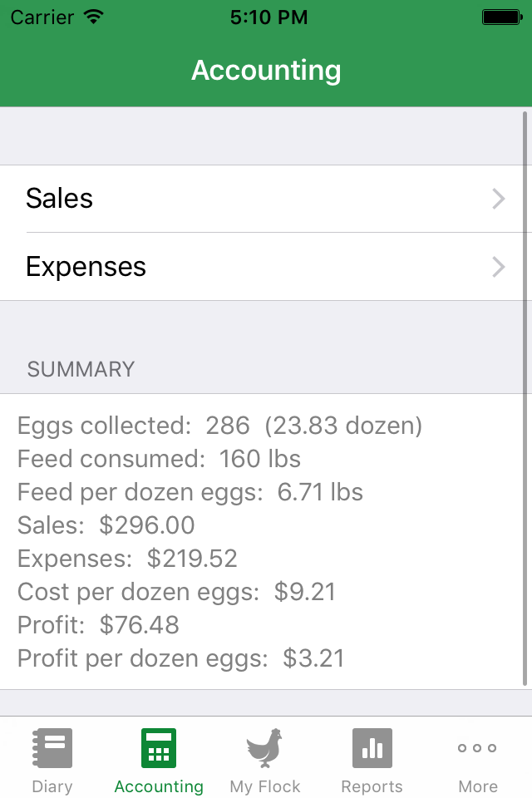Tap the Wi-Fi status icon
Viewport: 532px width, 798px height.
[x=94, y=17]
